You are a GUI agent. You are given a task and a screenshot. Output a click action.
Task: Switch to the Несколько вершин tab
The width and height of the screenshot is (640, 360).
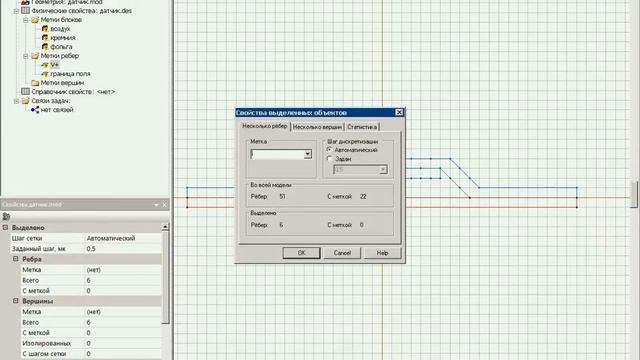[317, 127]
